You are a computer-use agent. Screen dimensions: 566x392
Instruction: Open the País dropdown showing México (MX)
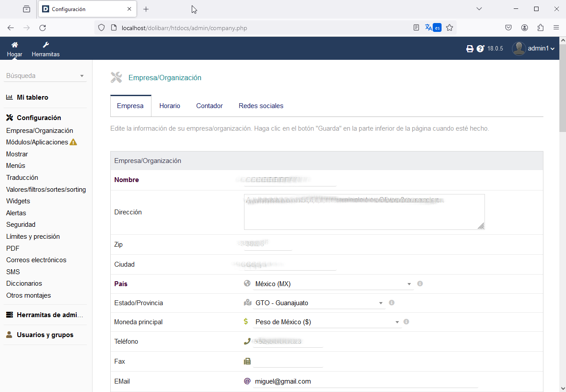tap(333, 284)
